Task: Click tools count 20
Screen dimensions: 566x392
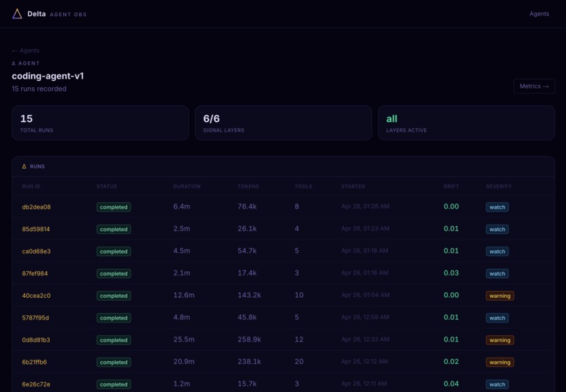Action: 299,361
